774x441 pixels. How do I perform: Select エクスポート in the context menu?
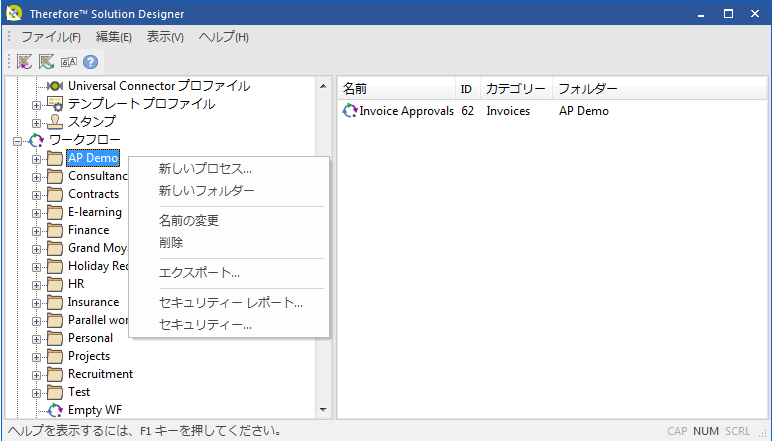(x=199, y=272)
